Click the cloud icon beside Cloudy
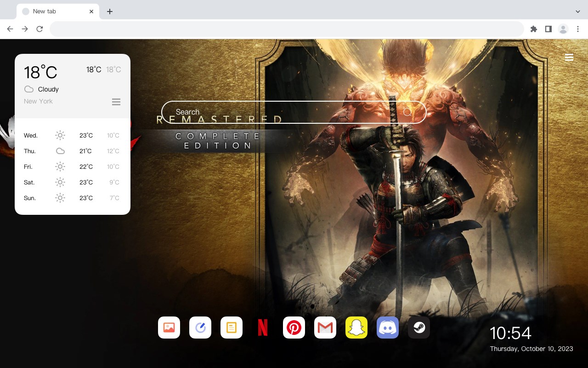588x368 pixels. pyautogui.click(x=29, y=89)
